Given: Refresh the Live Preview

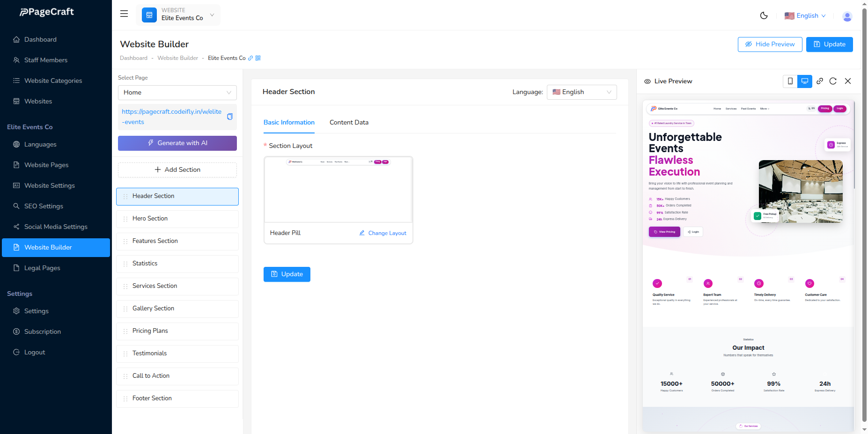Looking at the screenshot, I should (833, 81).
